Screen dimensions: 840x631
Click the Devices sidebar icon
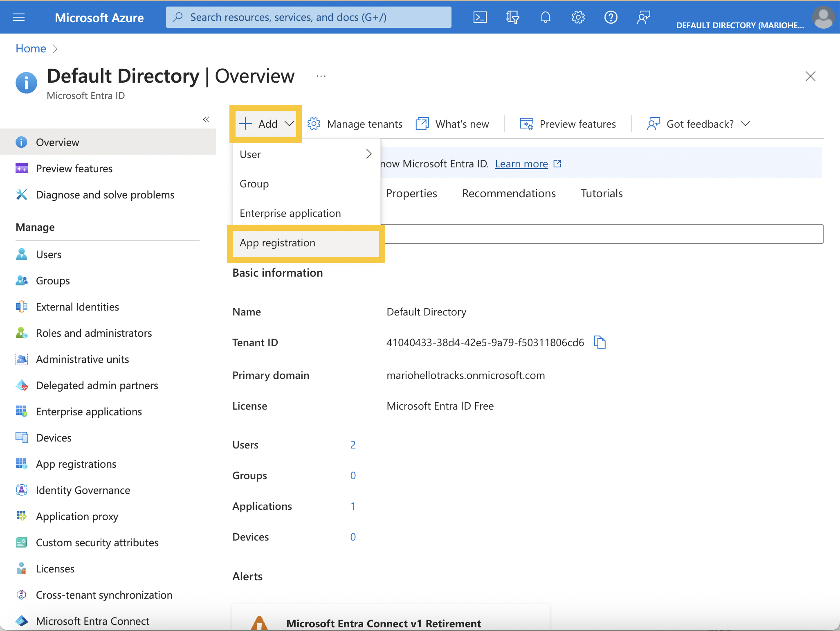(22, 437)
